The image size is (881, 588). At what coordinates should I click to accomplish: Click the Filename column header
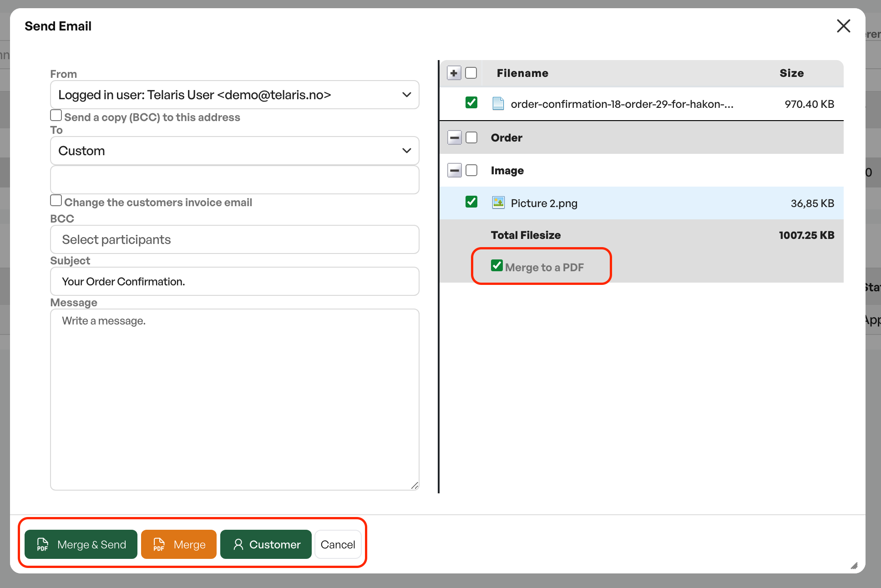click(x=522, y=73)
